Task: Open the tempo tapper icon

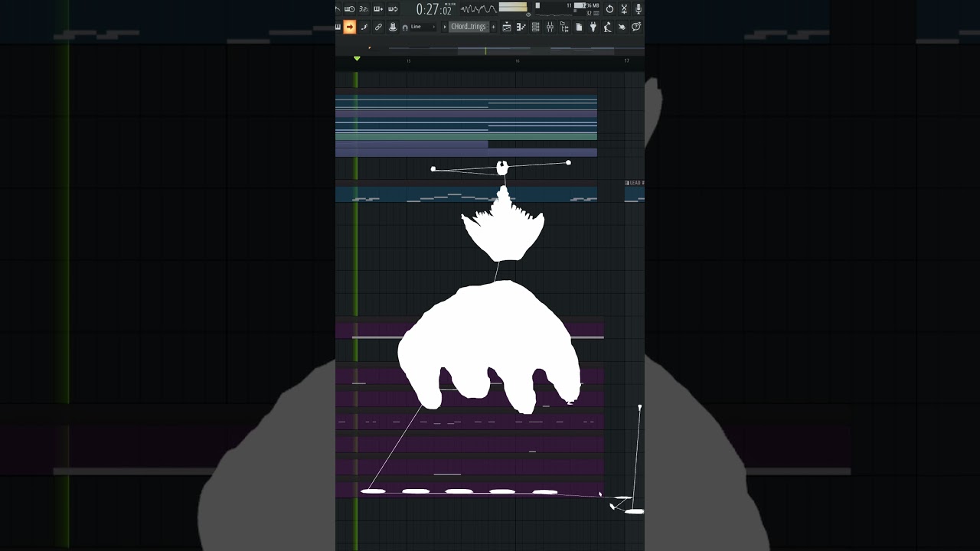Action: pos(607,27)
